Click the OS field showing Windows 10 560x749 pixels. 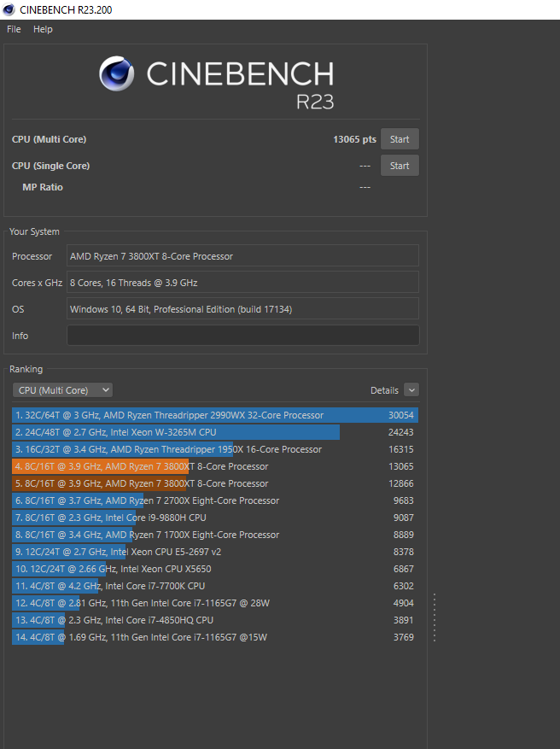(243, 308)
